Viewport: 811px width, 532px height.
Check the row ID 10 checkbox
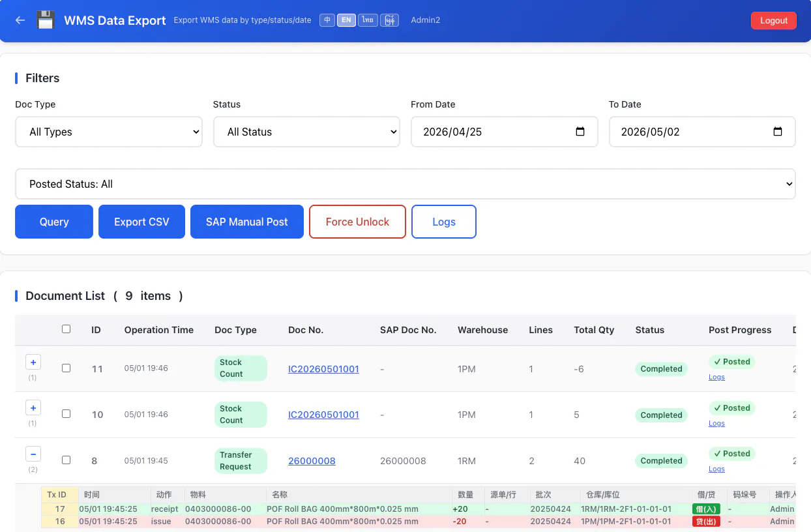[x=66, y=413]
